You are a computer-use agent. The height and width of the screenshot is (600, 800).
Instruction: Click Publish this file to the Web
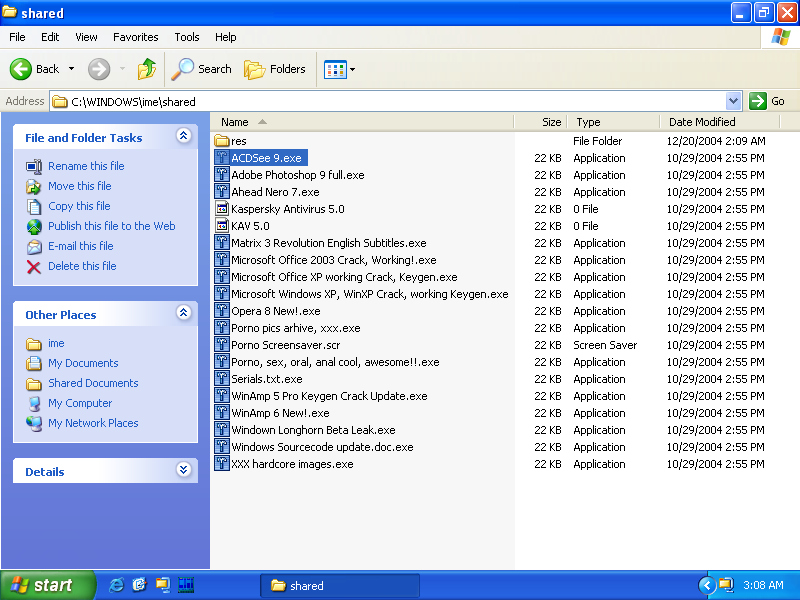point(112,226)
